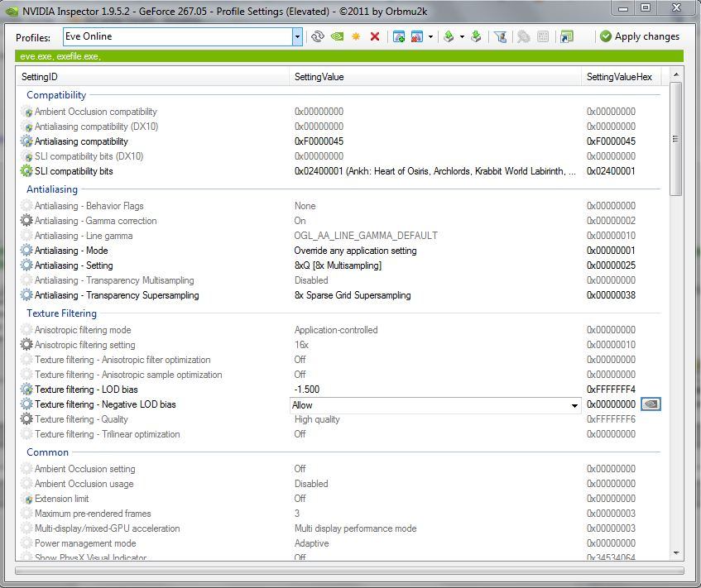Sort by the SettingValue column header
701x588 pixels.
click(435, 77)
